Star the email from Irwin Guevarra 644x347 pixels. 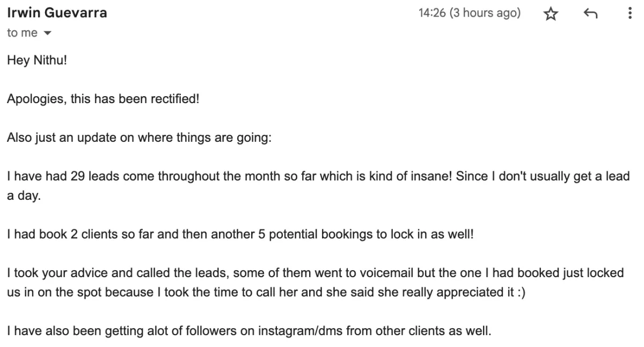tap(551, 15)
